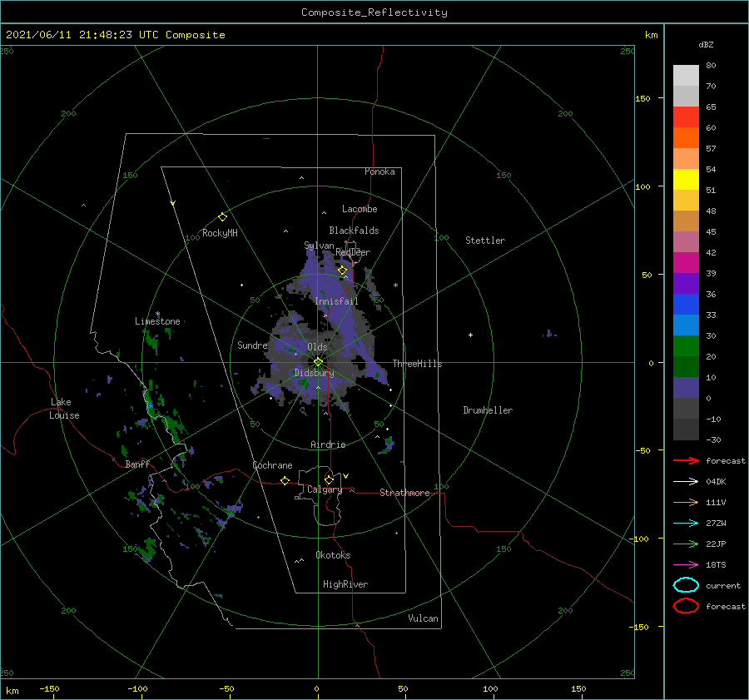Click the Stettler label on the map
Image resolution: width=749 pixels, height=700 pixels.
485,241
